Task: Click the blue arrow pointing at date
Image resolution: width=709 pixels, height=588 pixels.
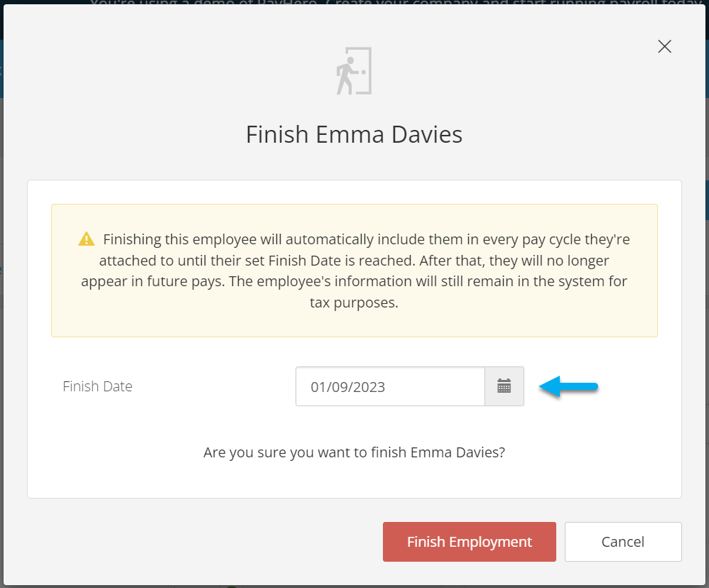Action: 569,386
